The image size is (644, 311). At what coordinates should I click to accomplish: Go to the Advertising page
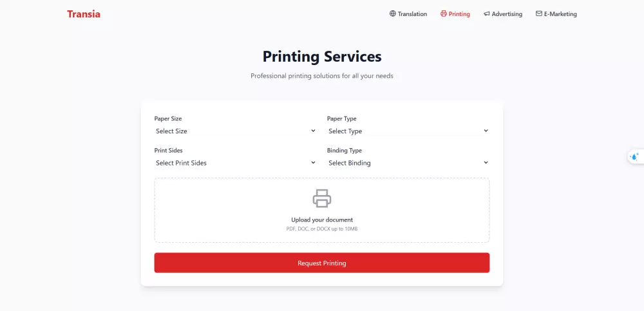click(503, 14)
